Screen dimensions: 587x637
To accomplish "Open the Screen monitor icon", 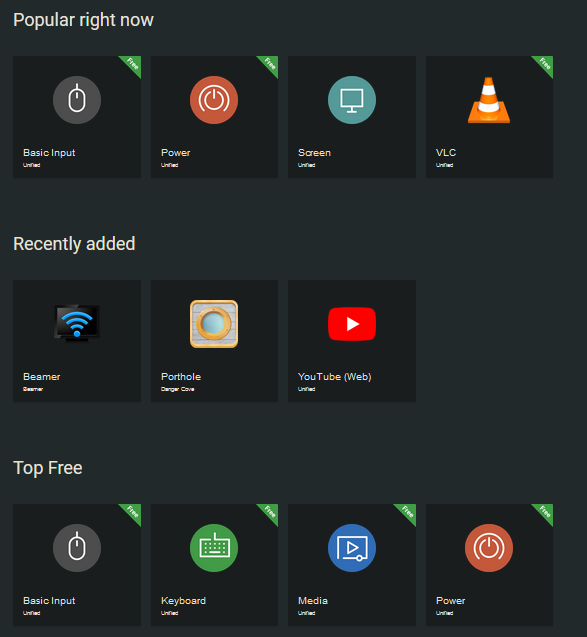I will pyautogui.click(x=352, y=100).
